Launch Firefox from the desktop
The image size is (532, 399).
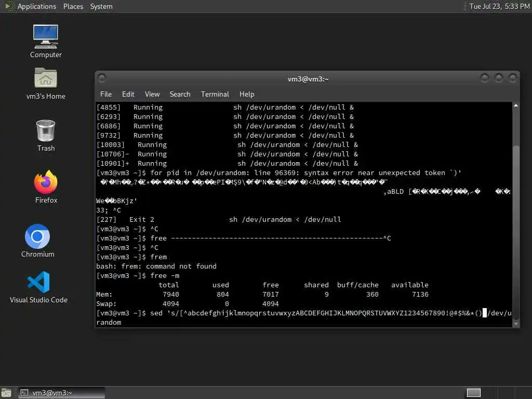(46, 187)
